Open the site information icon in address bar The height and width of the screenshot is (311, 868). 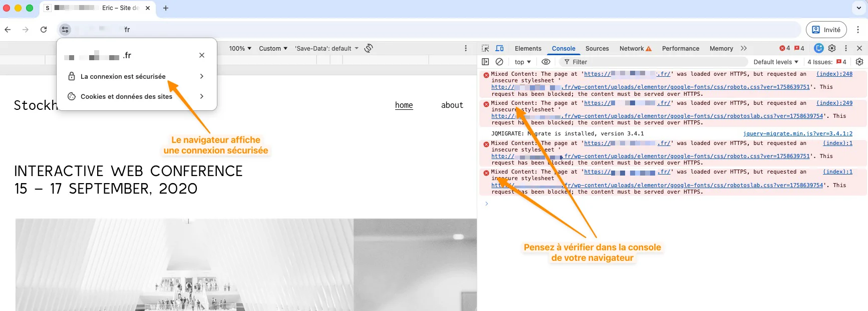65,30
